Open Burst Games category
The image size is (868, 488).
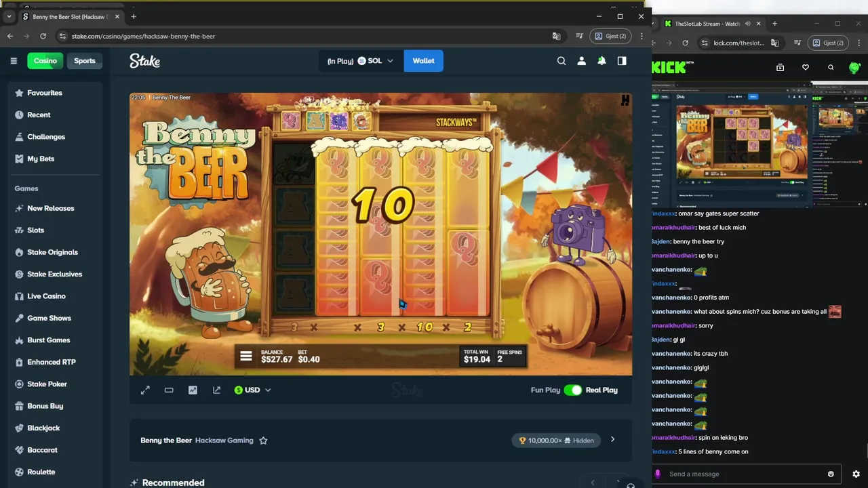56,340
